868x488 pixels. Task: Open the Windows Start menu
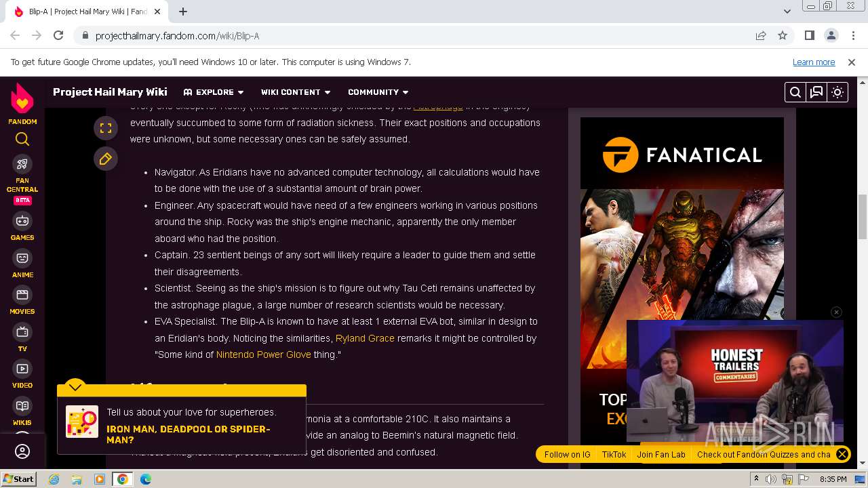[x=18, y=479]
